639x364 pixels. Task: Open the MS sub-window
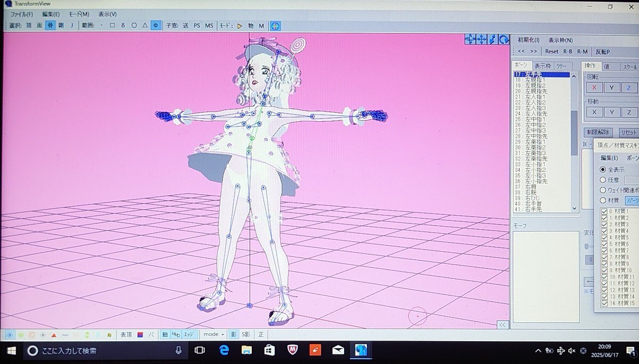coord(209,26)
